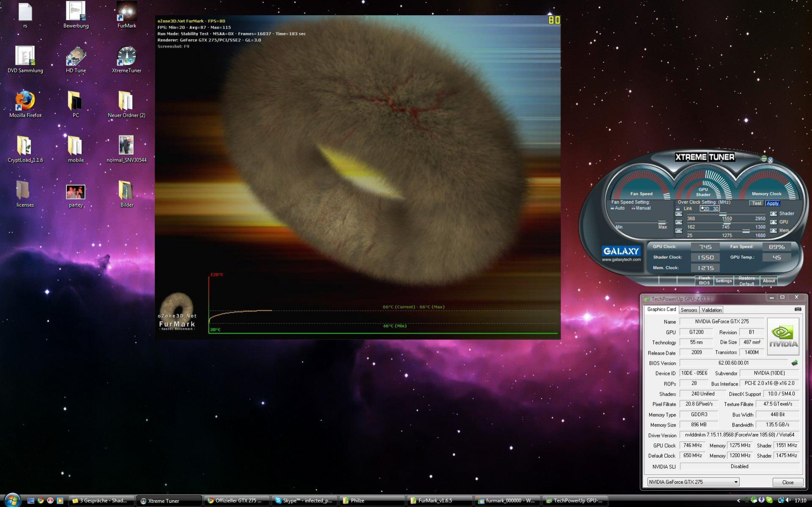Switch to 3 Gespräche taskbar button
812x507 pixels.
pos(101,501)
